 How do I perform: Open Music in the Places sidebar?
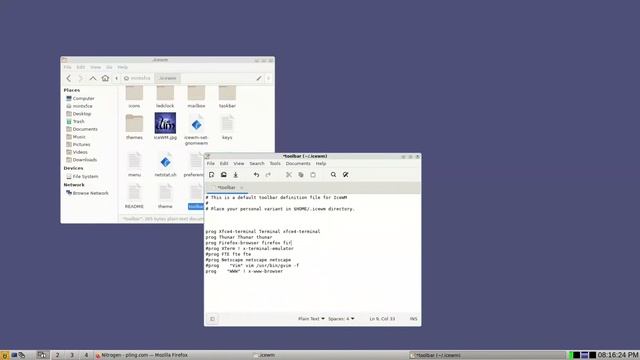(79, 137)
